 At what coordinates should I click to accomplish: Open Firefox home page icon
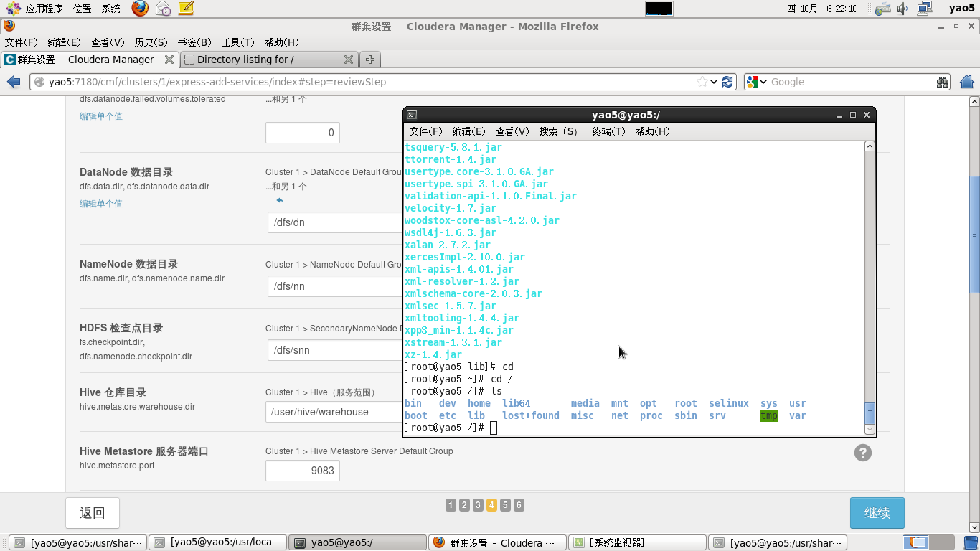[x=966, y=82]
